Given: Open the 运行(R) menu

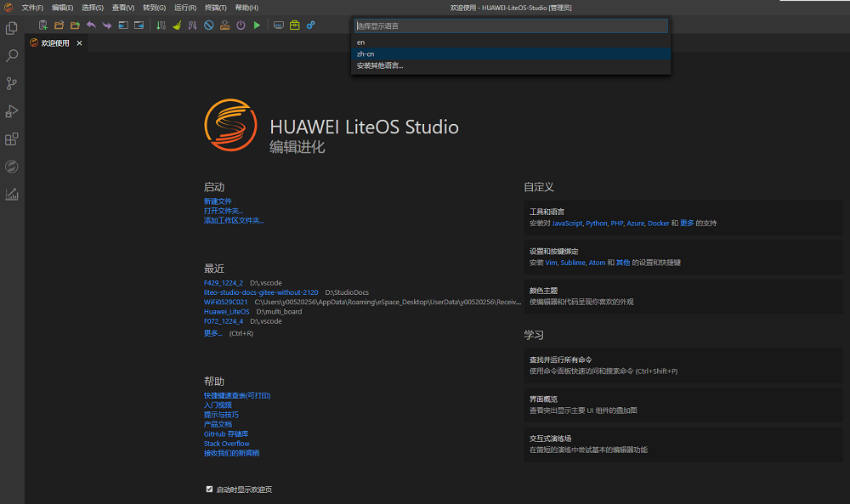Looking at the screenshot, I should point(185,8).
